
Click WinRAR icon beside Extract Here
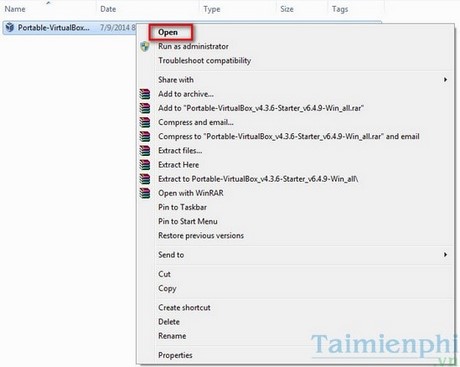tap(145, 165)
